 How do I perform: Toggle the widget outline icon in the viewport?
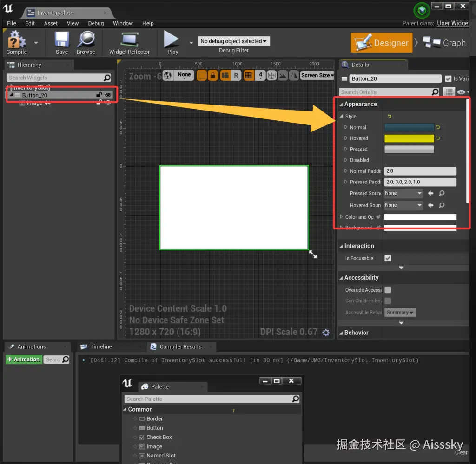point(202,75)
